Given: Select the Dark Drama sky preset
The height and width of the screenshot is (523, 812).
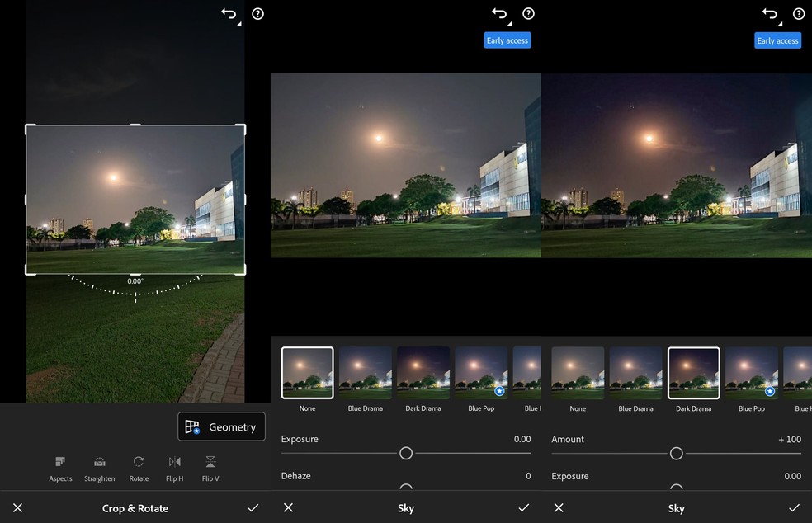Looking at the screenshot, I should click(x=423, y=372).
